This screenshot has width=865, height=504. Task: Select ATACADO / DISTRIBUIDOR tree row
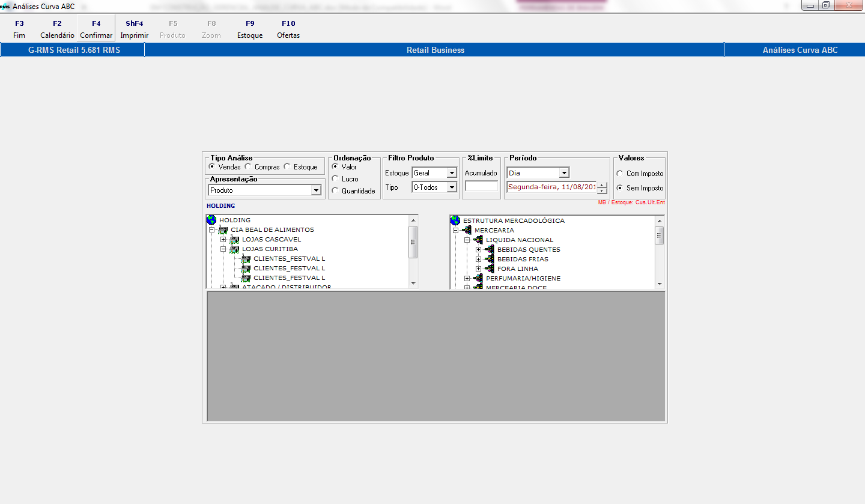tap(286, 287)
